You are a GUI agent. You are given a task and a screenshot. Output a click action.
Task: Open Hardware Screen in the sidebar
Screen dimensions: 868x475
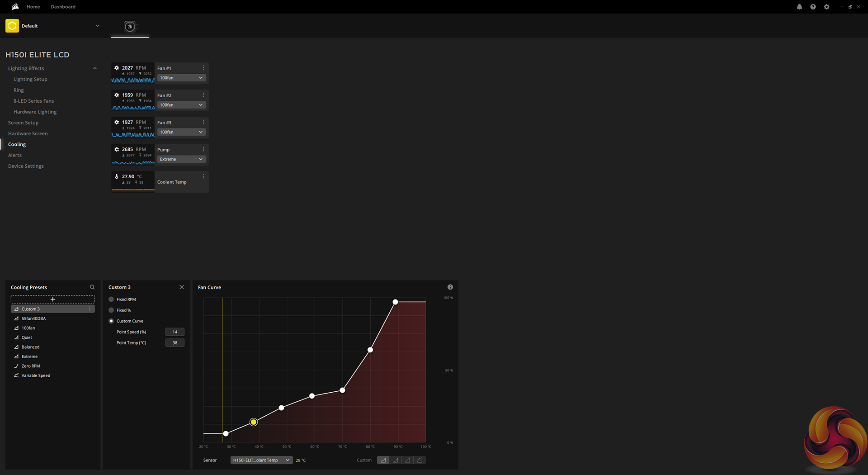pyautogui.click(x=28, y=133)
